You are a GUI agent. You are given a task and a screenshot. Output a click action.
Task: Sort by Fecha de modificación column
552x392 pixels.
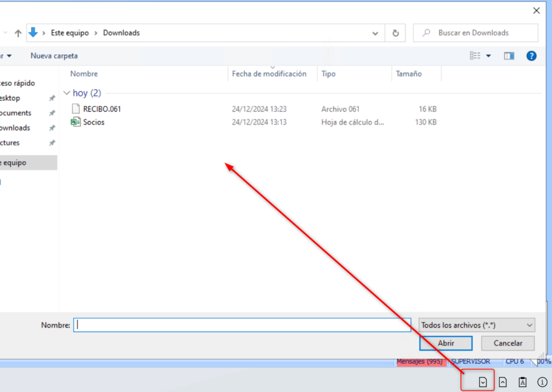[x=269, y=74]
